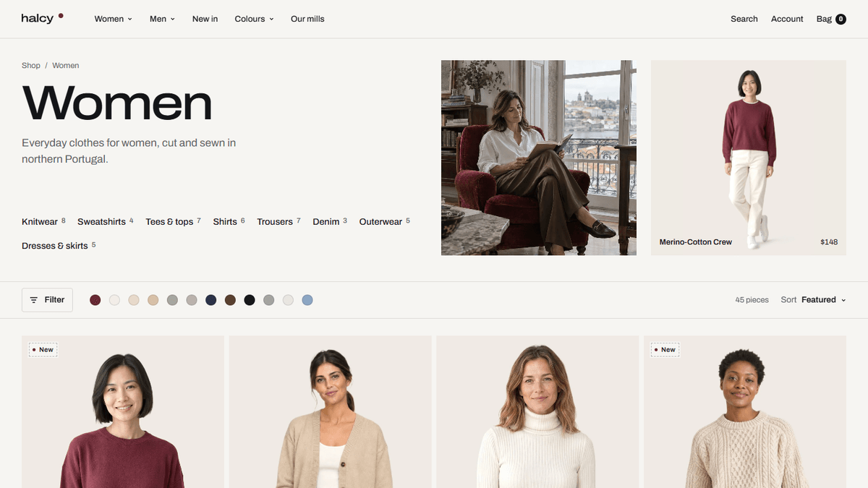Viewport: 868px width, 488px height.
Task: Open the Filter panel button
Action: [47, 300]
